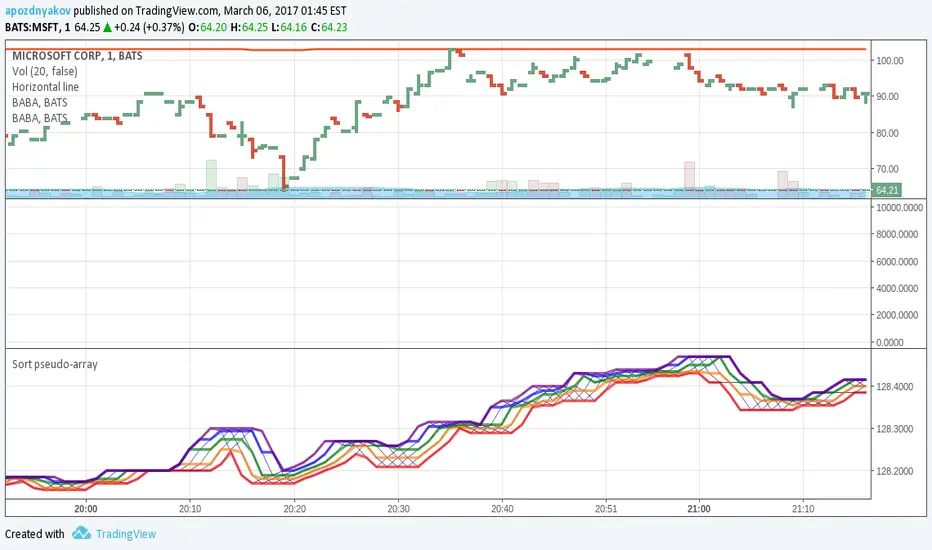Click the Horizontal line legend entry
The image size is (932, 550).
coord(45,87)
